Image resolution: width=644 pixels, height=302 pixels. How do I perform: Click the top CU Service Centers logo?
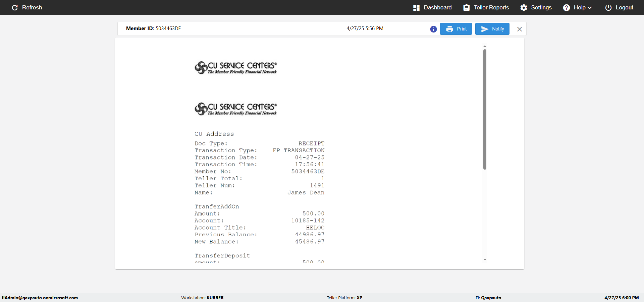[x=236, y=68]
